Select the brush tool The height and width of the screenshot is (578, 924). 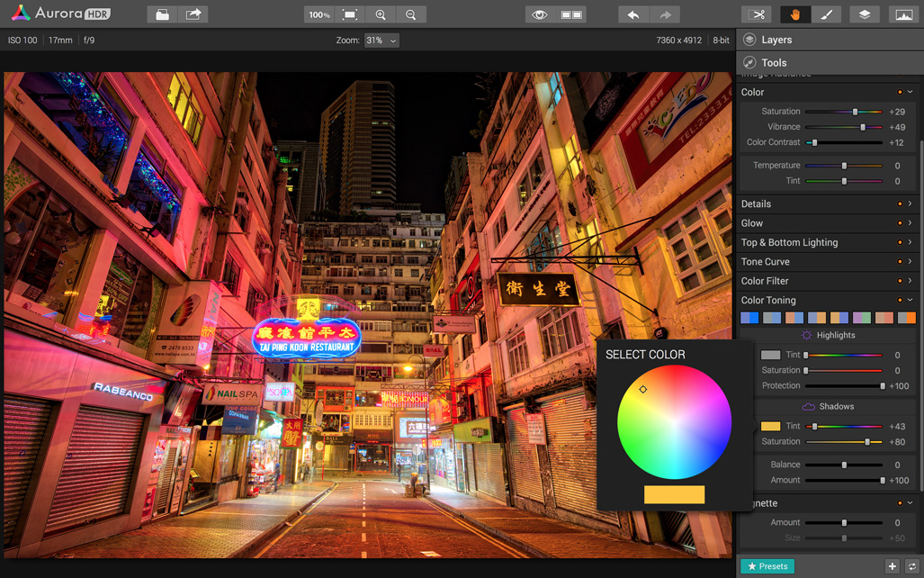[826, 14]
